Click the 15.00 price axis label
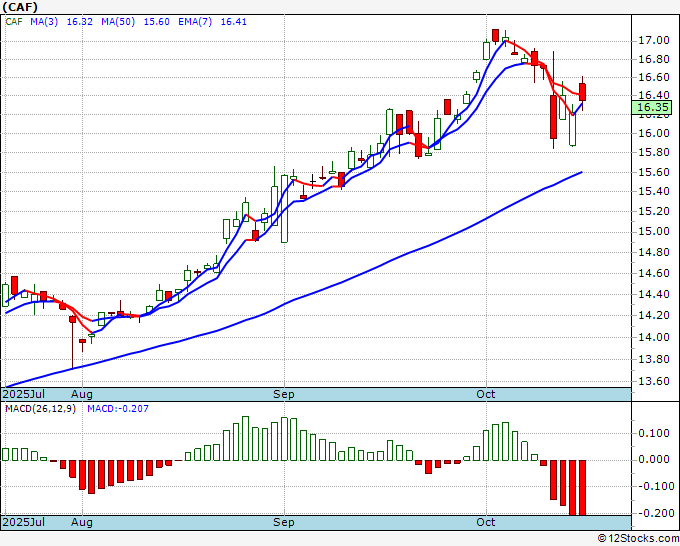Viewport: 680px width, 546px height. 654,232
